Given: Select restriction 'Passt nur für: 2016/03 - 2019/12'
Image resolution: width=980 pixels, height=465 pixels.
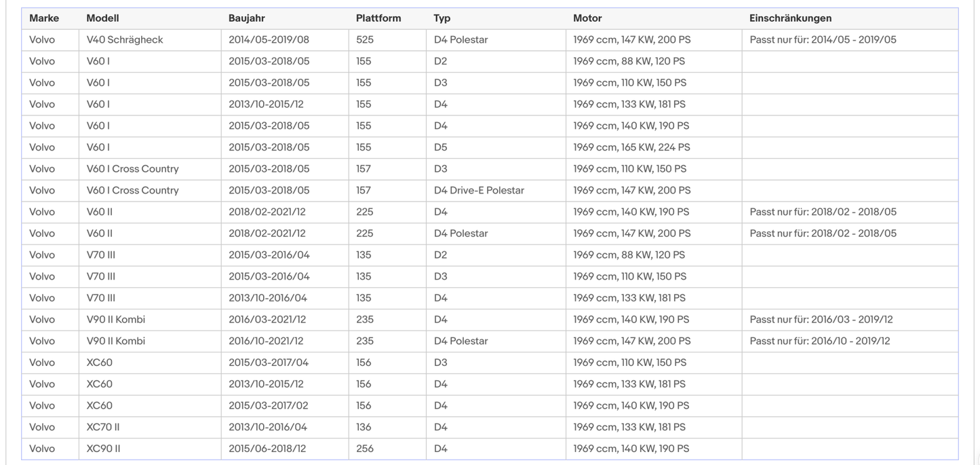Looking at the screenshot, I should tap(823, 319).
